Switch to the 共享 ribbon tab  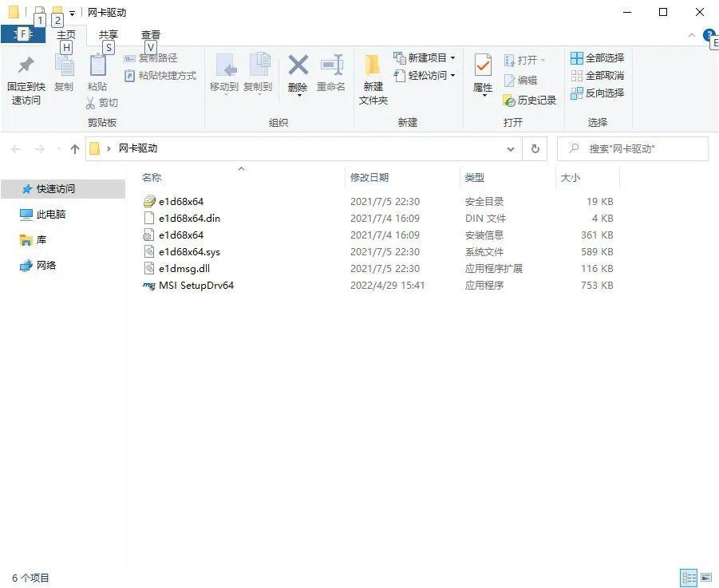107,34
